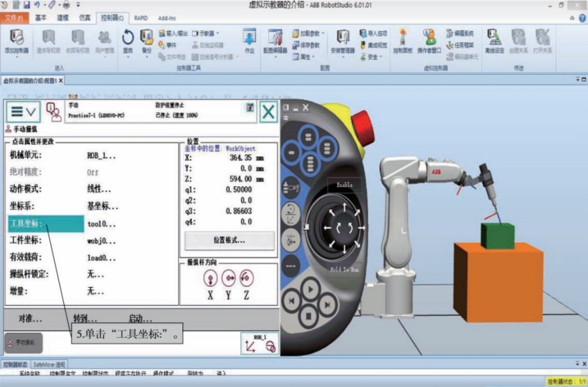Switch to the RAPID ribbon tab

click(141, 18)
